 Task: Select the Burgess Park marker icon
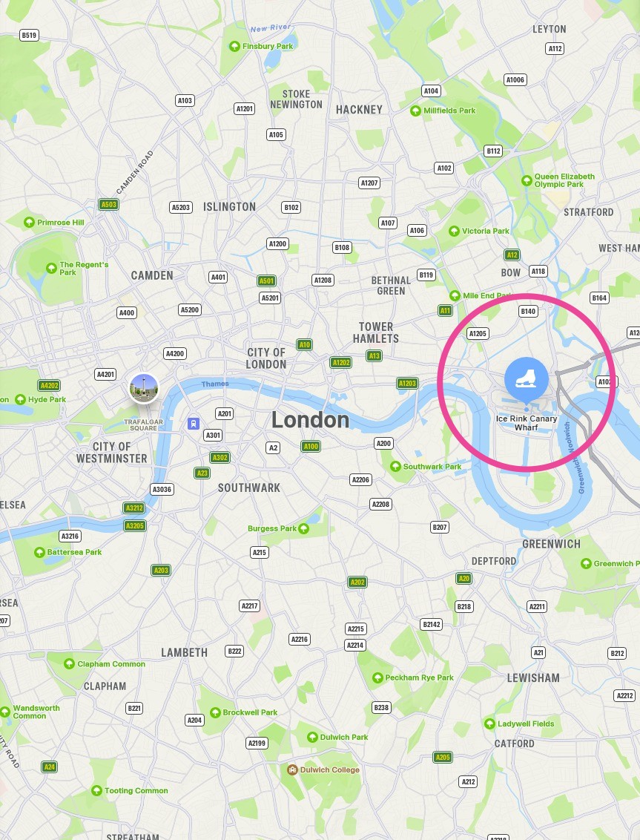click(303, 529)
